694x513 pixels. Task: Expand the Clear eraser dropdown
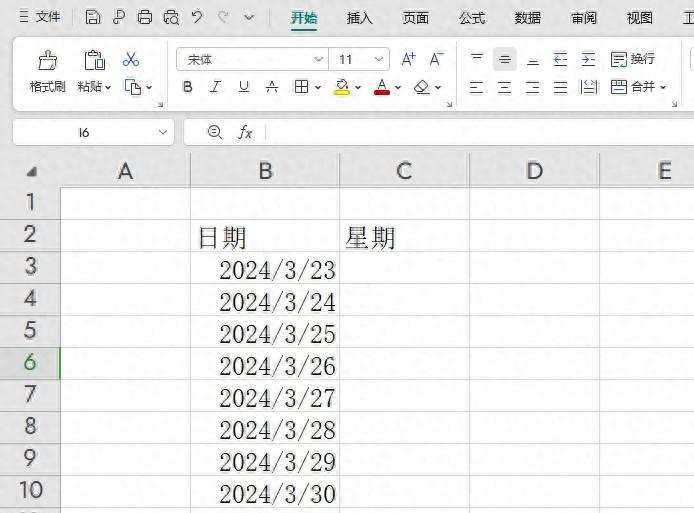pos(438,87)
